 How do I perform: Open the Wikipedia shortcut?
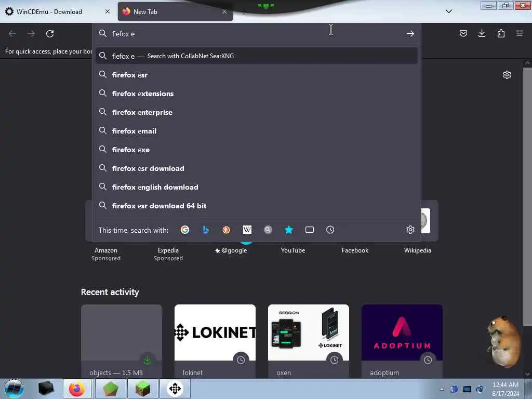click(x=417, y=250)
